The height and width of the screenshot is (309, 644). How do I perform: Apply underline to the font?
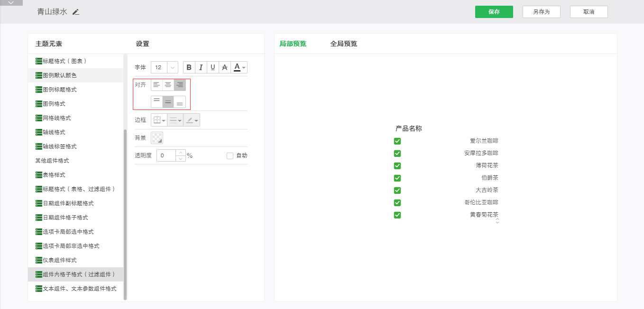point(213,67)
